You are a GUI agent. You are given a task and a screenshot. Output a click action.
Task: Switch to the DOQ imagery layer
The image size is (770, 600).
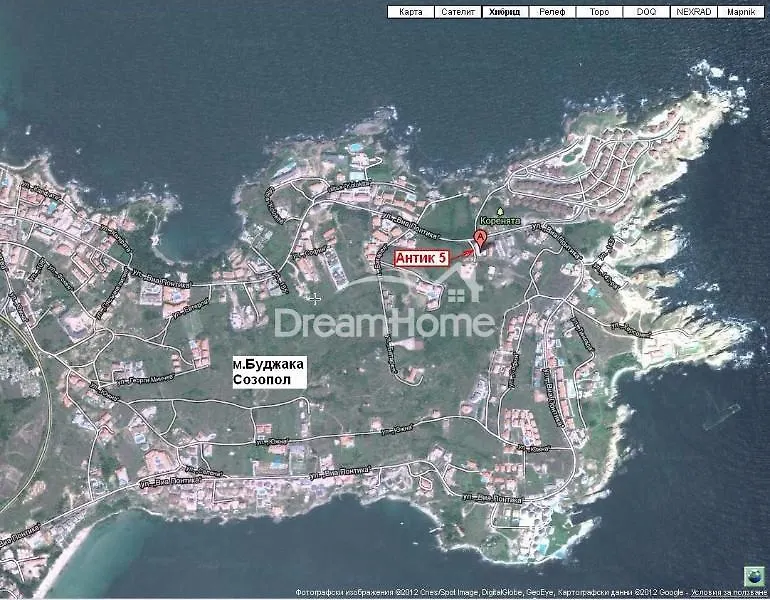click(646, 12)
